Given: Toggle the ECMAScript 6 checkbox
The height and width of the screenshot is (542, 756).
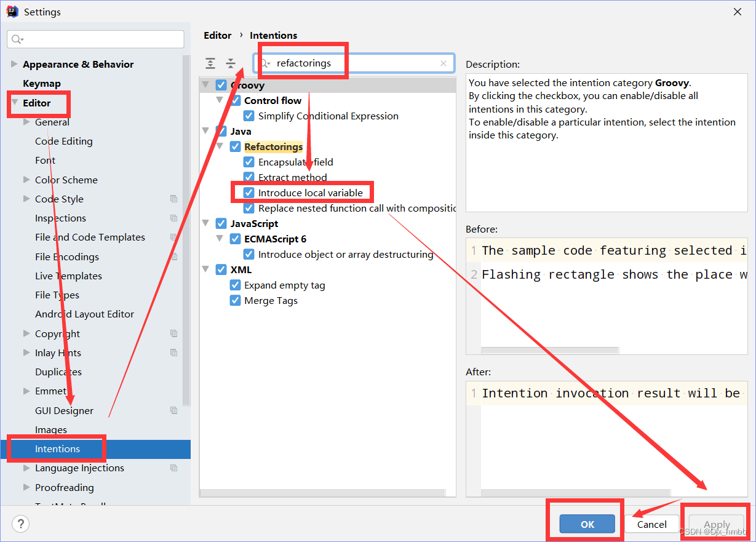Looking at the screenshot, I should tap(235, 239).
